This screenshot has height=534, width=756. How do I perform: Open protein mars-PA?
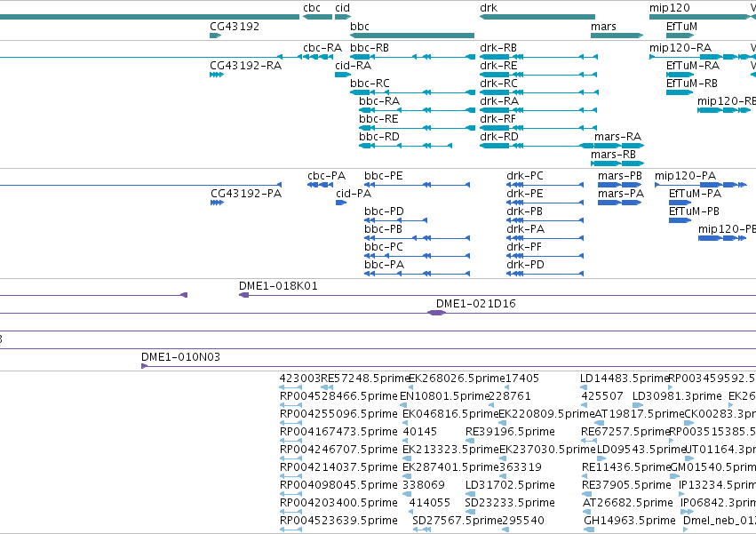coord(620,194)
